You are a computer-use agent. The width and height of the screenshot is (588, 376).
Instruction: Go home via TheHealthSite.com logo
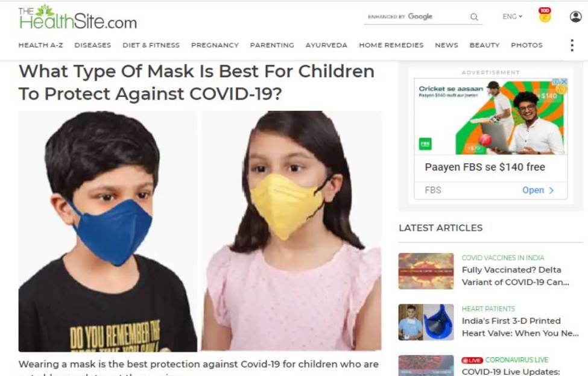pyautogui.click(x=78, y=17)
